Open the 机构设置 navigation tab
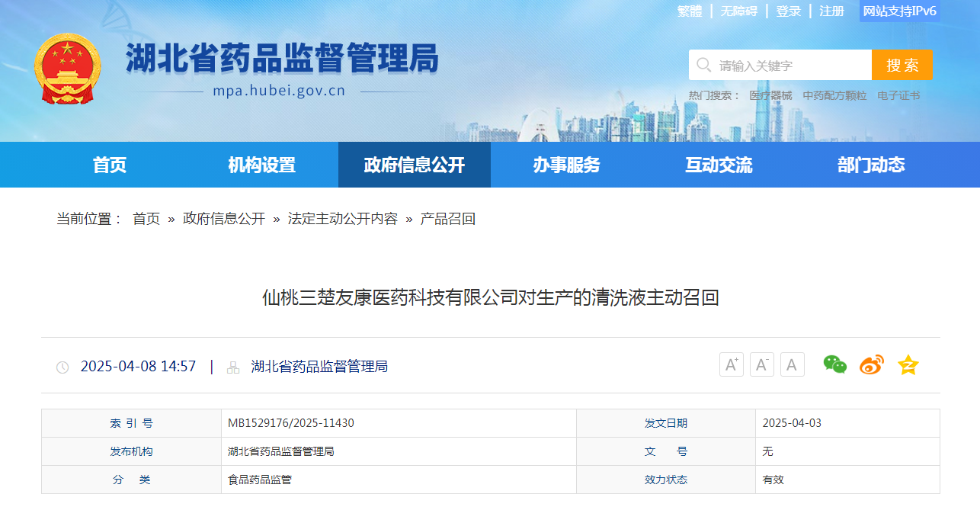The height and width of the screenshot is (507, 980). (x=262, y=165)
